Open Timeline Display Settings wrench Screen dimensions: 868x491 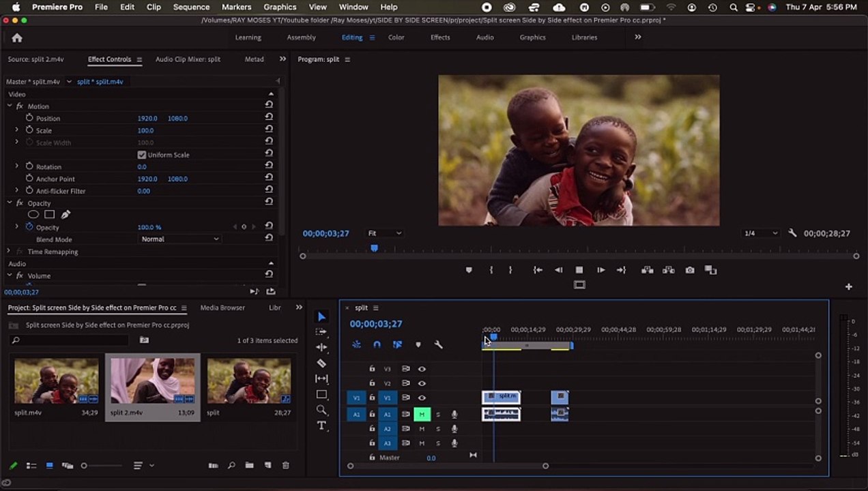[439, 344]
